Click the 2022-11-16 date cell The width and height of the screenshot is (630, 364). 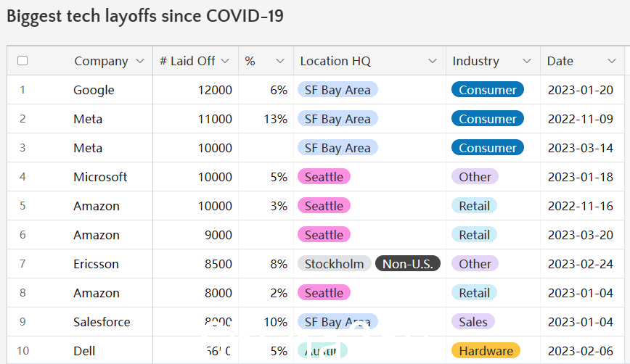point(581,206)
